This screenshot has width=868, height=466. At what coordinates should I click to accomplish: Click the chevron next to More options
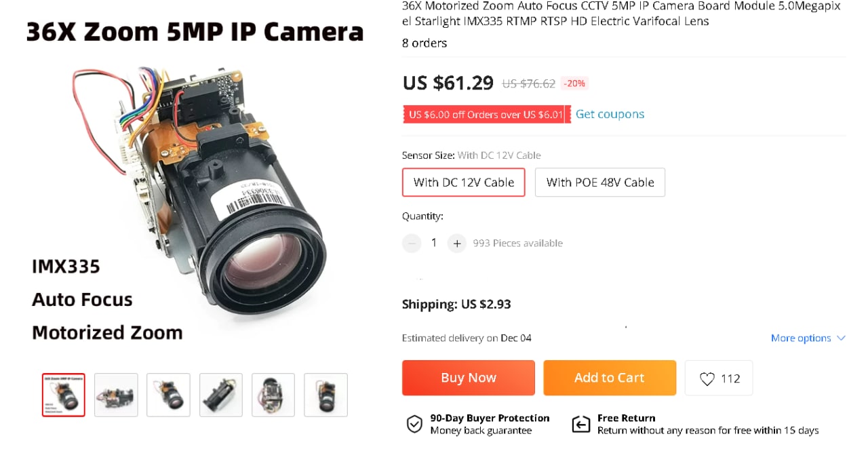[841, 338]
